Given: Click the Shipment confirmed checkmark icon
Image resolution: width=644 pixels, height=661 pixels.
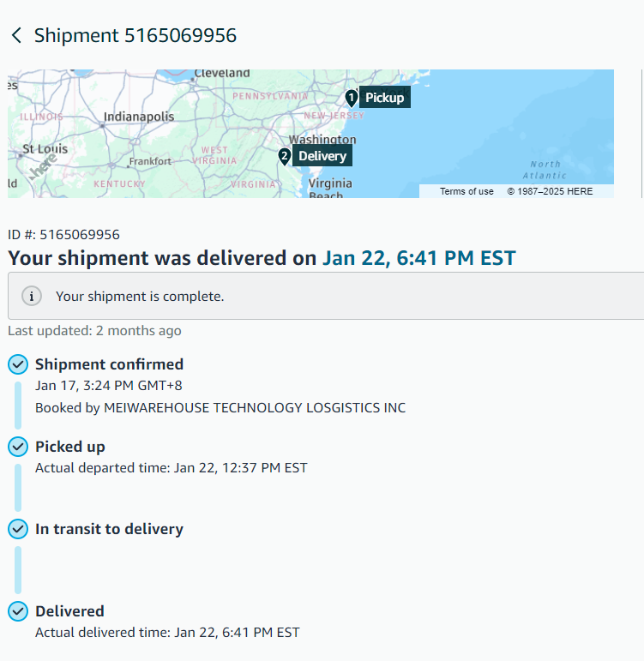Looking at the screenshot, I should pos(18,364).
